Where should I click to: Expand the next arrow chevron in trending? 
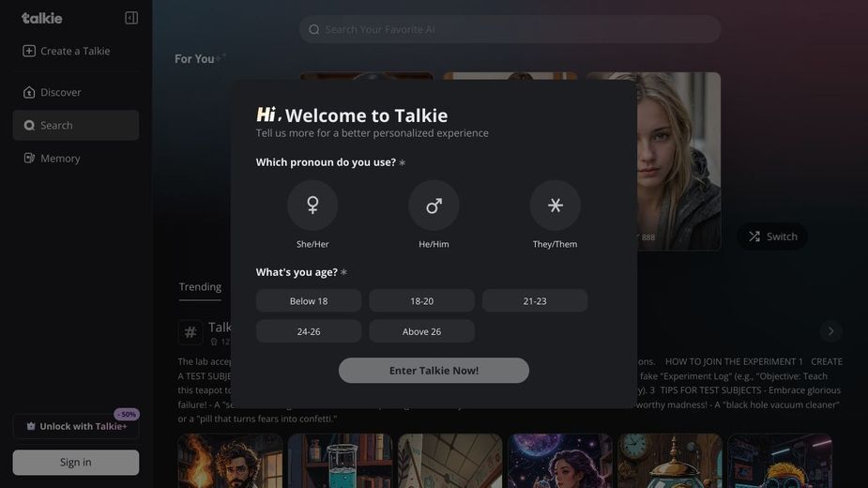pyautogui.click(x=830, y=331)
